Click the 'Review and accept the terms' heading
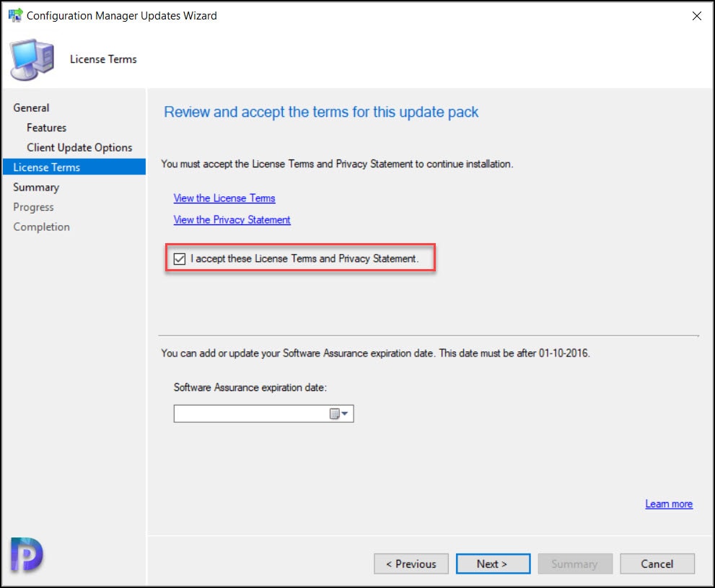This screenshot has width=715, height=588. tap(321, 112)
